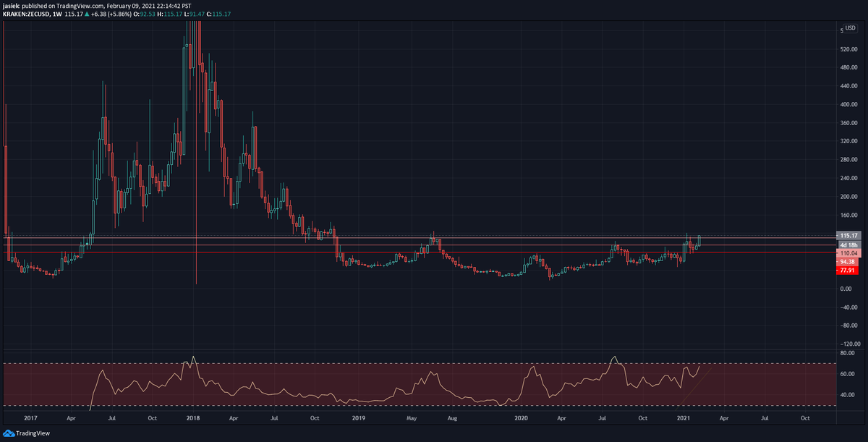The image size is (868, 442).
Task: Click the 440.00 price axis tick
Action: [848, 86]
